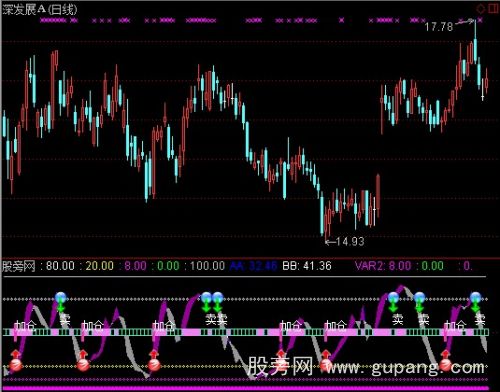Click the leftmost 加仓 add-position label
This screenshot has height=392, width=500.
25,325
